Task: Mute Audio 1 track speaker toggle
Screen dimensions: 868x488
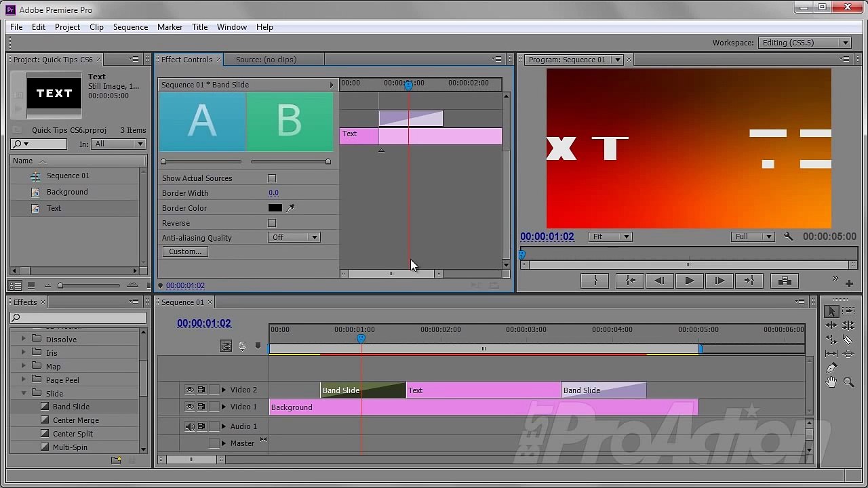Action: (x=190, y=426)
